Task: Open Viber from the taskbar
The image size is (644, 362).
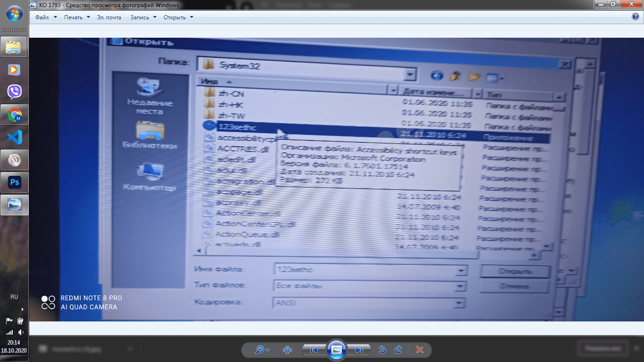Action: (14, 92)
